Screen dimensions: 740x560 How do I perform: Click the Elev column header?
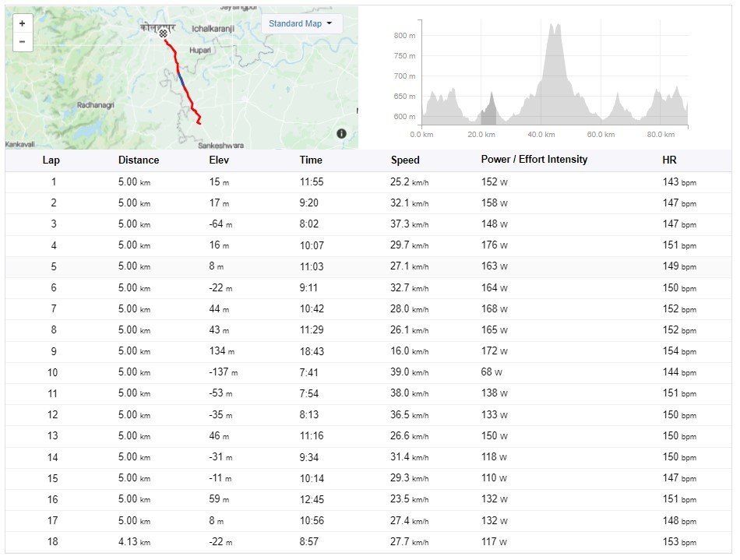point(220,160)
